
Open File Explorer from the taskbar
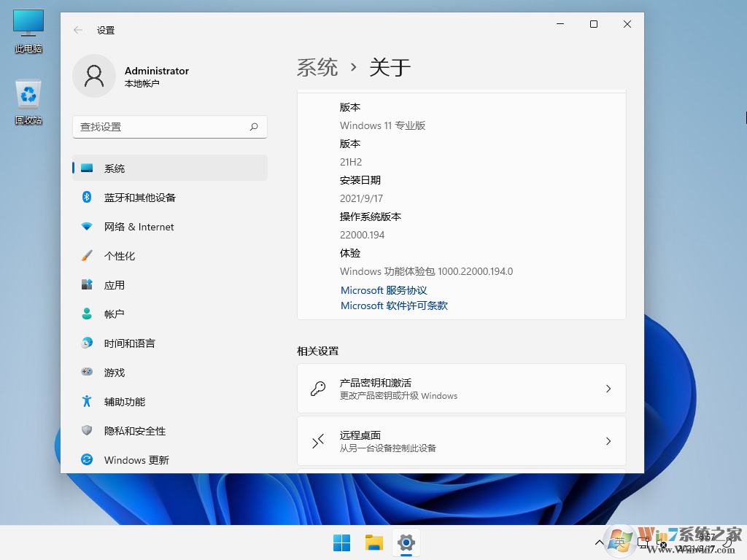pos(373,542)
